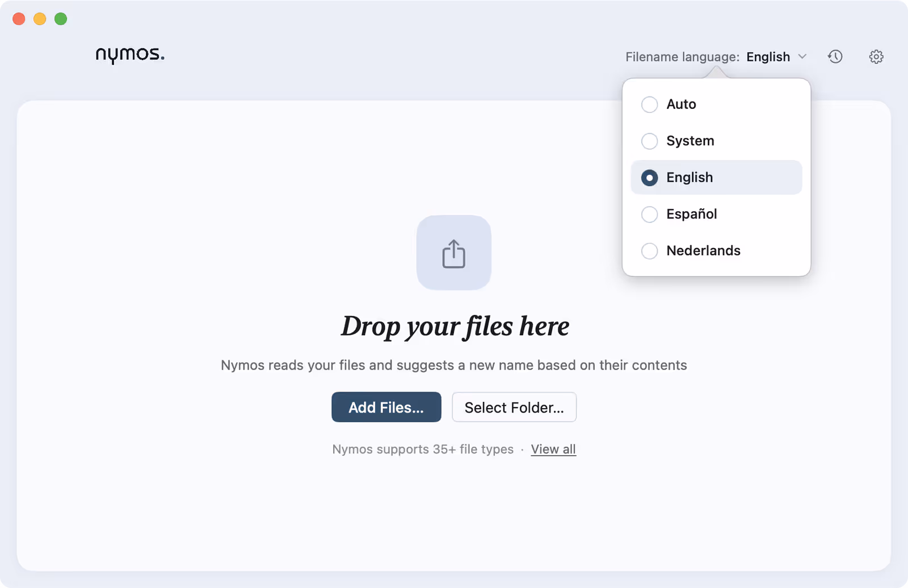Select the System language radio button
Screen dimensions: 908x588
(649, 141)
